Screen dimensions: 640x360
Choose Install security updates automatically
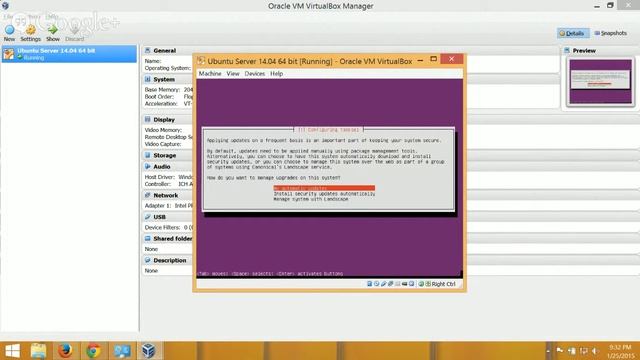point(324,194)
